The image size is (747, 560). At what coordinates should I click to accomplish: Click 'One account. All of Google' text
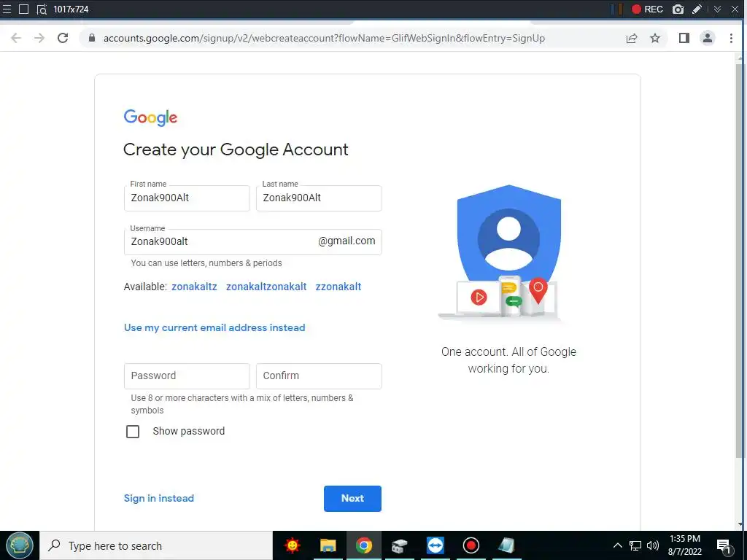508,352
